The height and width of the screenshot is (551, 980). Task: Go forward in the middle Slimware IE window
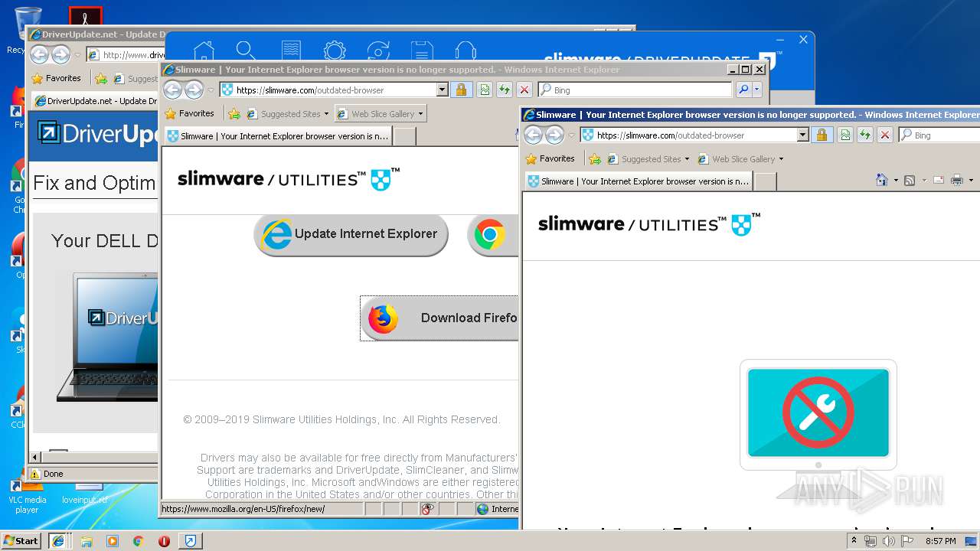click(x=194, y=90)
